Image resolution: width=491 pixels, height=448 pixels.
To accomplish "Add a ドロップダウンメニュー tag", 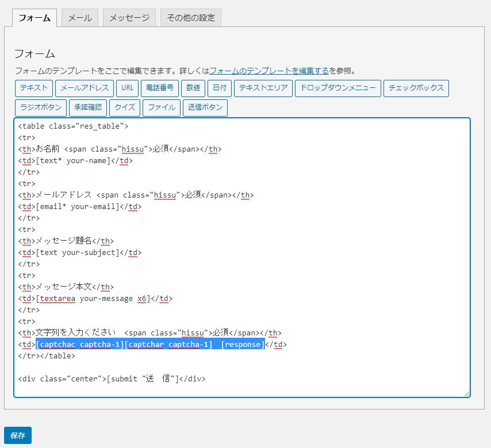I will [x=337, y=88].
